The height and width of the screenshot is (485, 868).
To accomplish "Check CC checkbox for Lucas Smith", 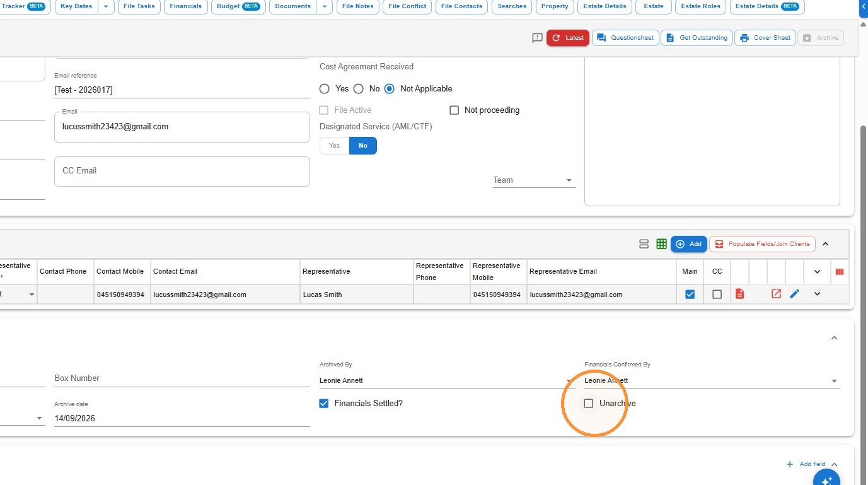I will tap(717, 295).
